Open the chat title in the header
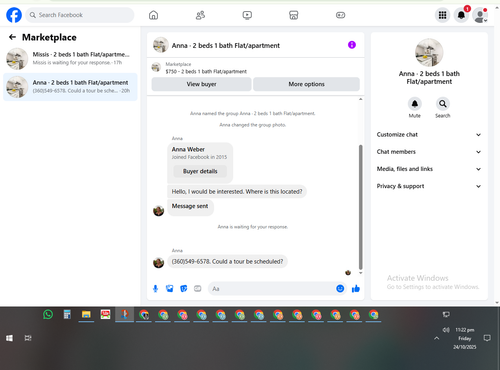This screenshot has width=500, height=370. [226, 45]
